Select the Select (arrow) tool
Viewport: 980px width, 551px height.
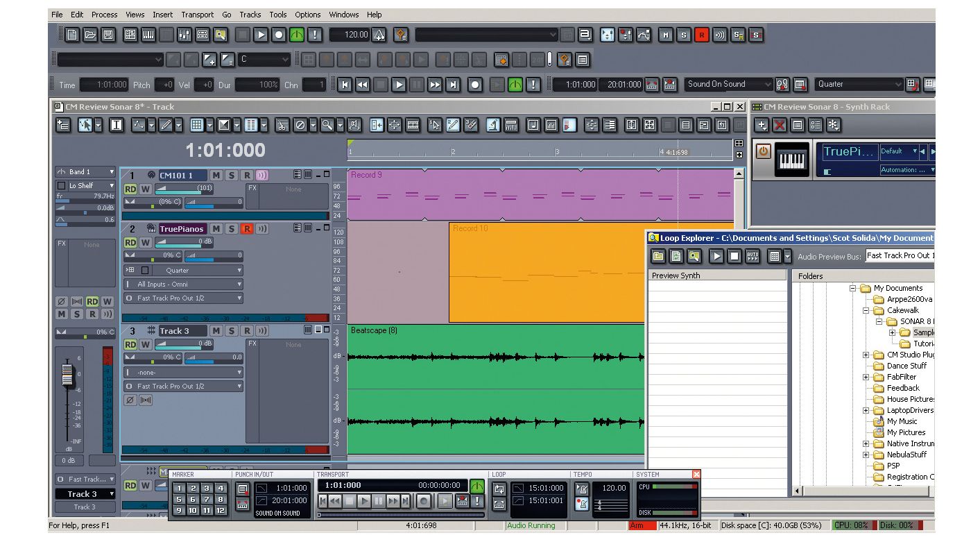point(85,125)
